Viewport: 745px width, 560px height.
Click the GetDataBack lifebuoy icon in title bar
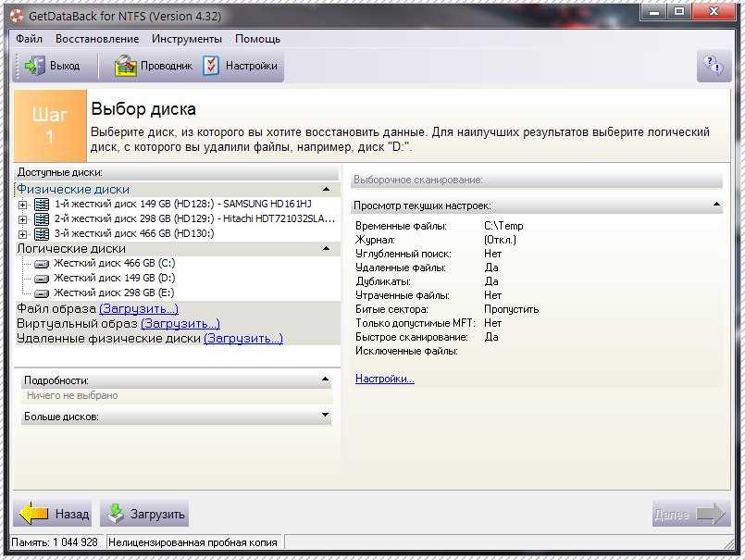click(17, 16)
